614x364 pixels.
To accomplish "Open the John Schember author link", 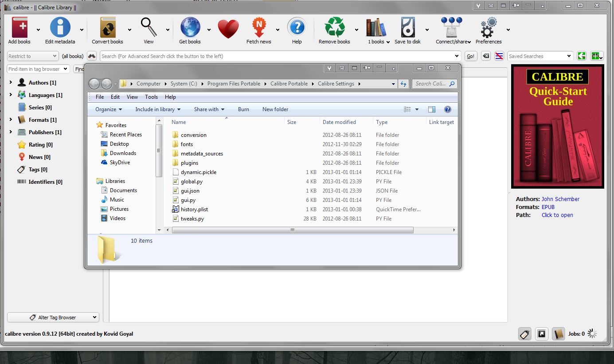I will [560, 199].
